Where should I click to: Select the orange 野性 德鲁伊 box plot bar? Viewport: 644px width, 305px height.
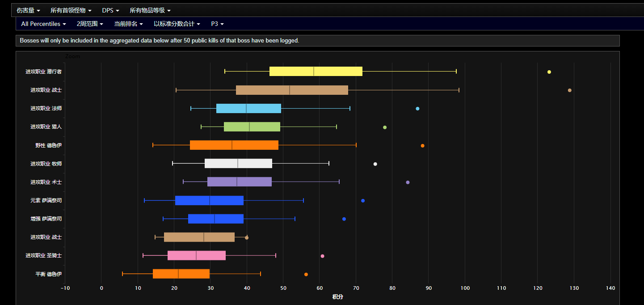[234, 145]
